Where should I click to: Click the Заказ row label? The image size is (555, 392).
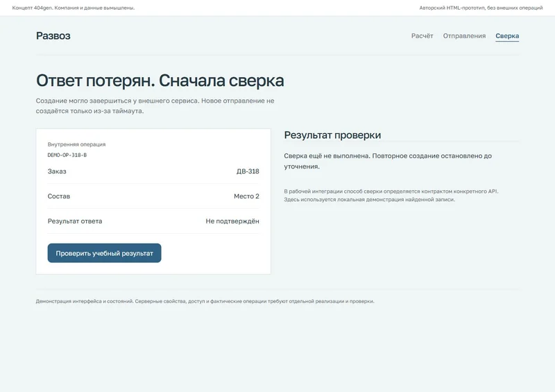point(57,171)
